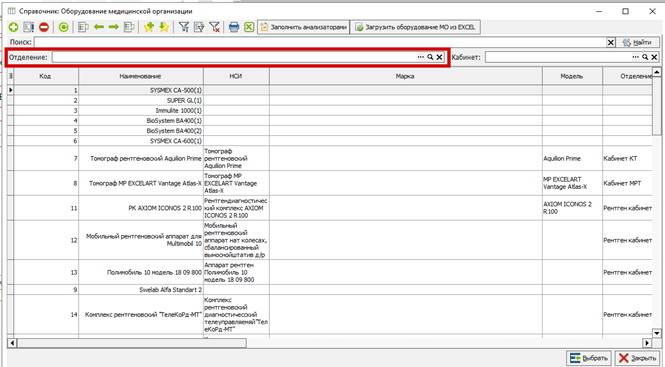Refresh the equipment list
This screenshot has height=367, width=665.
[63, 28]
